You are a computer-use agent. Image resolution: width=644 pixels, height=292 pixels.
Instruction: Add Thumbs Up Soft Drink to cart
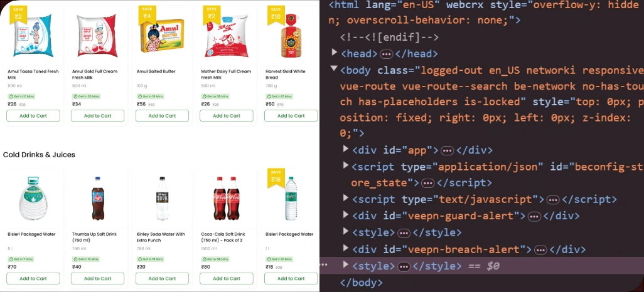pos(97,278)
